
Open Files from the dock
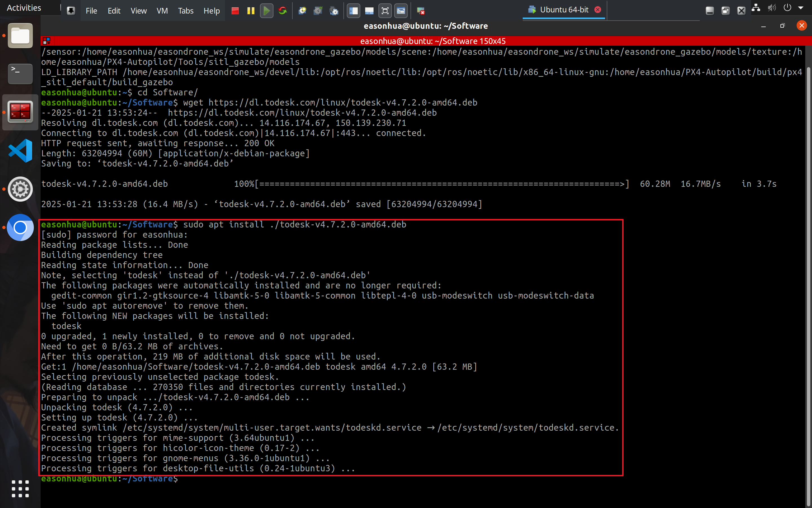(x=20, y=36)
